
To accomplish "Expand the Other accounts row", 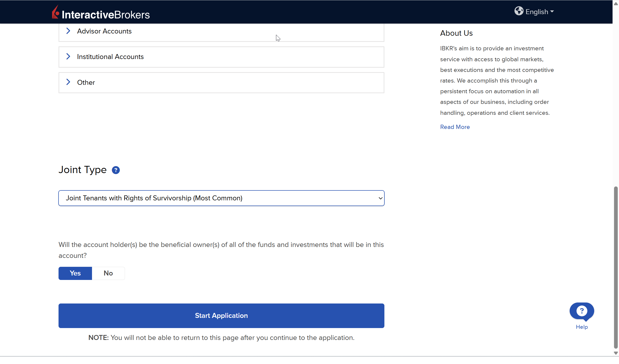I will [86, 83].
